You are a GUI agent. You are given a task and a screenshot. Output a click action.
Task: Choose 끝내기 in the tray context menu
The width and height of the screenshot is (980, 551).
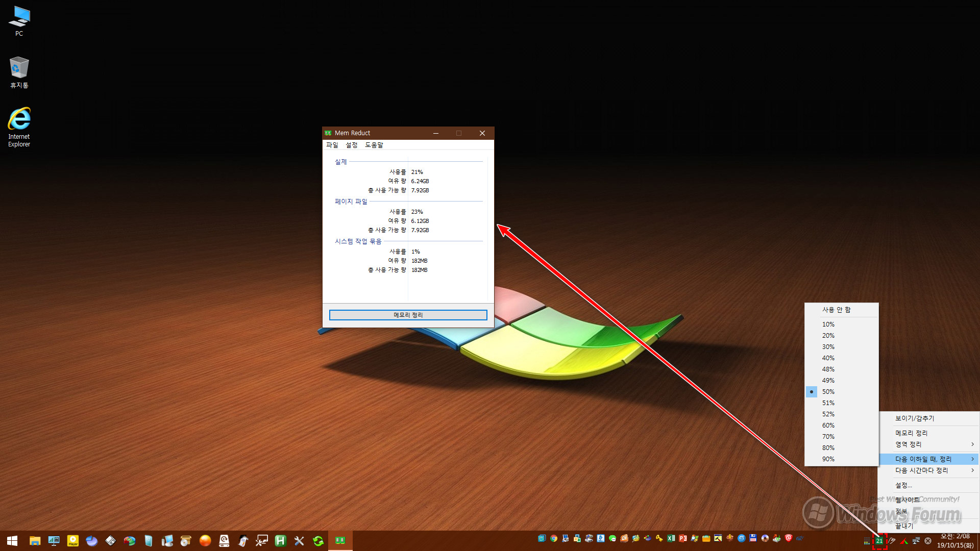(x=929, y=526)
